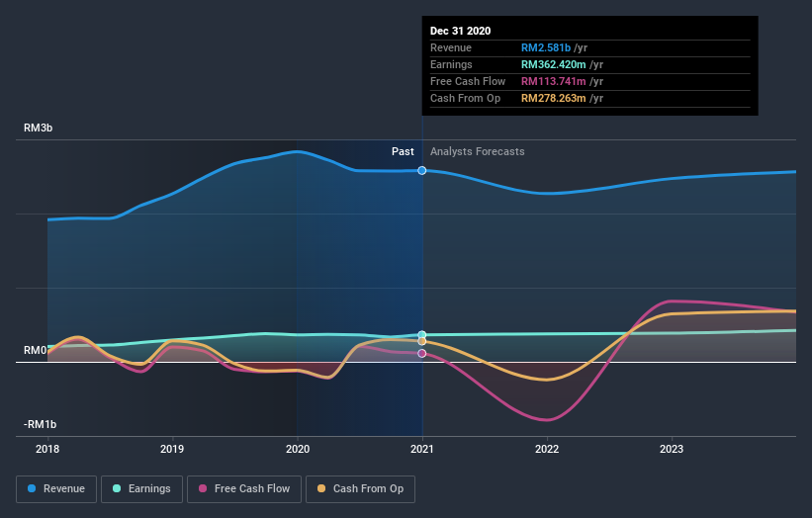Click the RM113.741m free cash flow value
The image size is (812, 518).
[554, 81]
